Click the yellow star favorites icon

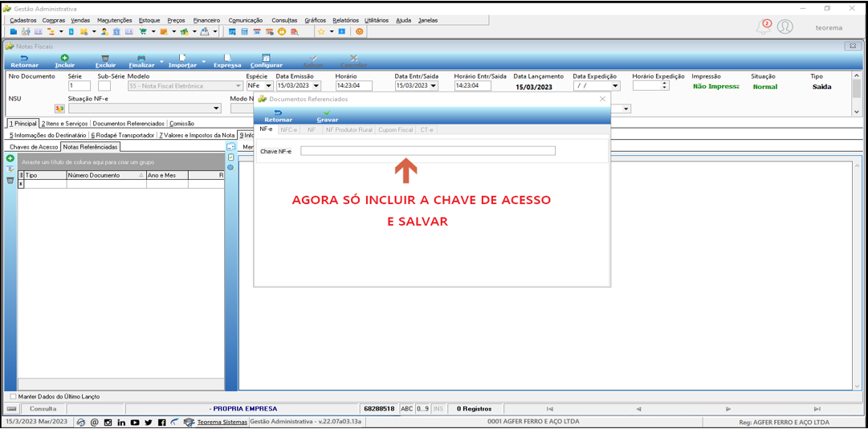(x=321, y=31)
